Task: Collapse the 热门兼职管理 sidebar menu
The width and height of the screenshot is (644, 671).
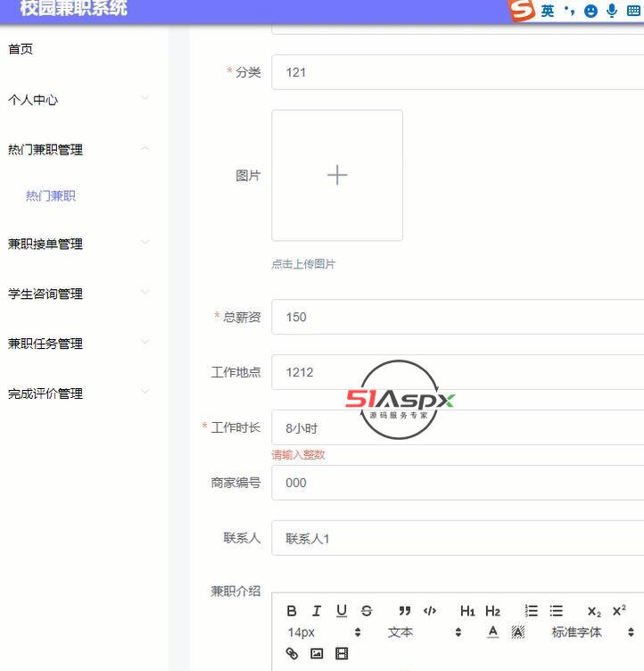Action: click(x=80, y=150)
